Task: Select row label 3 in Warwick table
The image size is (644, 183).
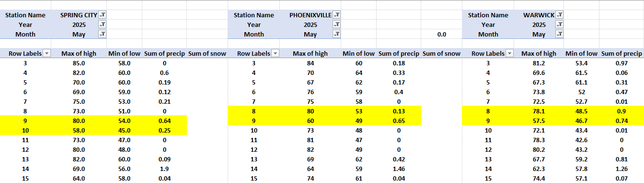Action: point(488,63)
